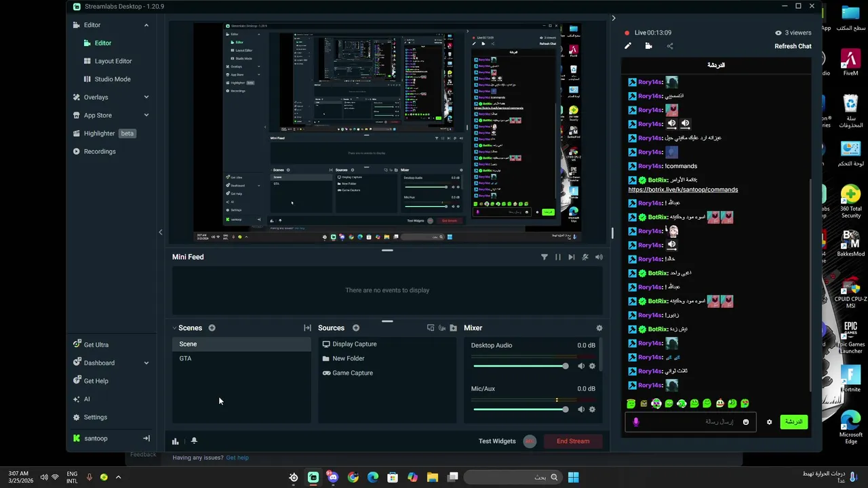
Task: Click Refresh Chat
Action: pos(793,46)
